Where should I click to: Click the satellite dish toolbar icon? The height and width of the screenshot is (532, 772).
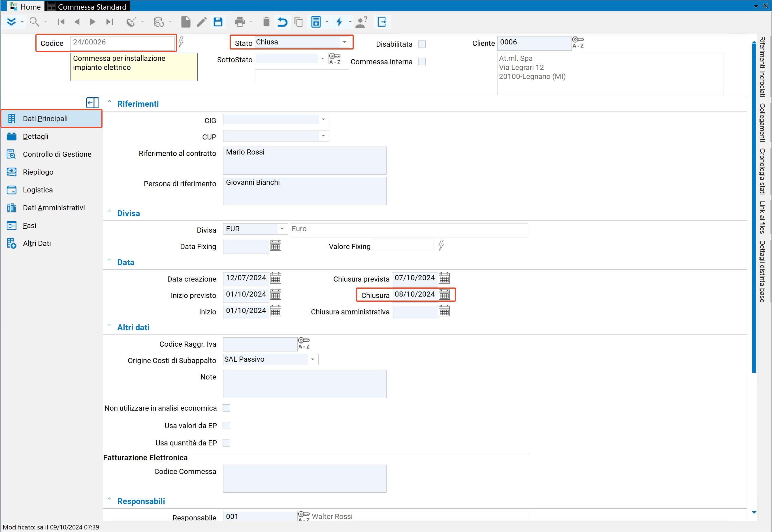131,22
